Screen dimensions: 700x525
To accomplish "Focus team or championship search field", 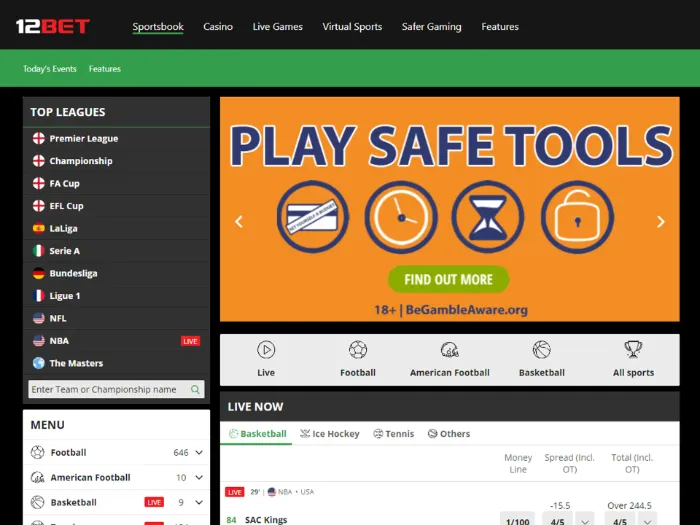I will (x=116, y=389).
